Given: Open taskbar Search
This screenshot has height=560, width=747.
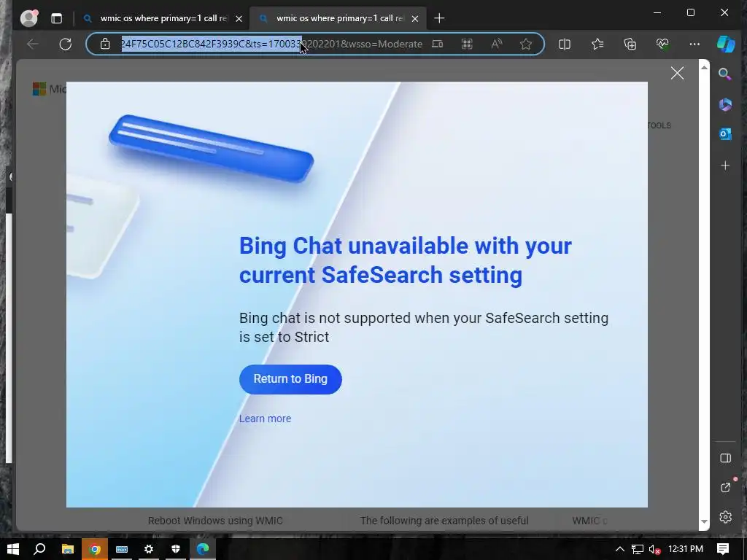Looking at the screenshot, I should (x=40, y=549).
